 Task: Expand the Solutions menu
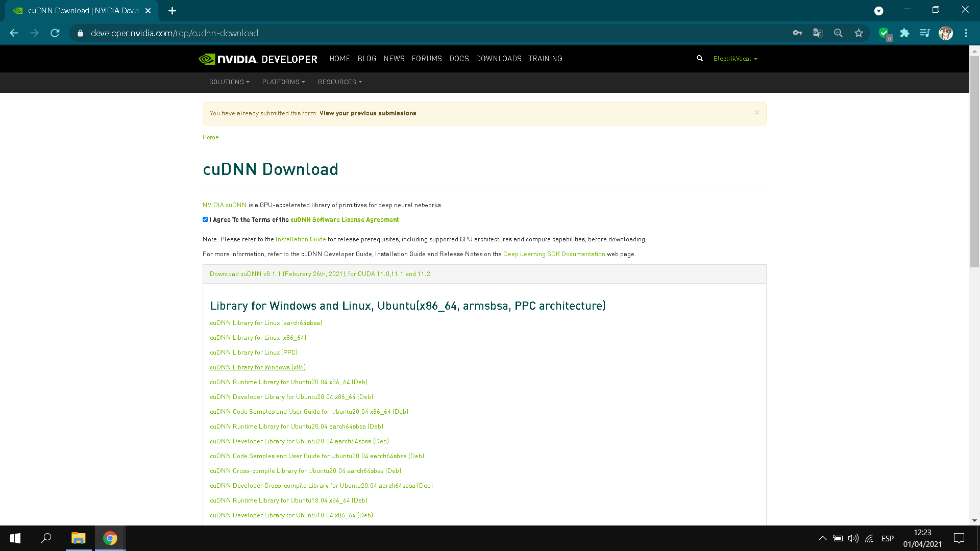pyautogui.click(x=229, y=82)
